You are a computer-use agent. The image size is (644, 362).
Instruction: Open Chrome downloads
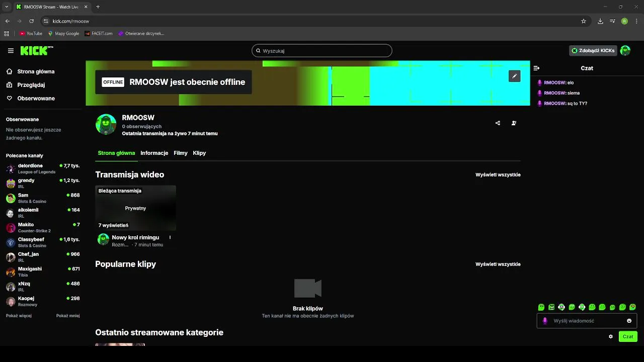click(x=600, y=21)
